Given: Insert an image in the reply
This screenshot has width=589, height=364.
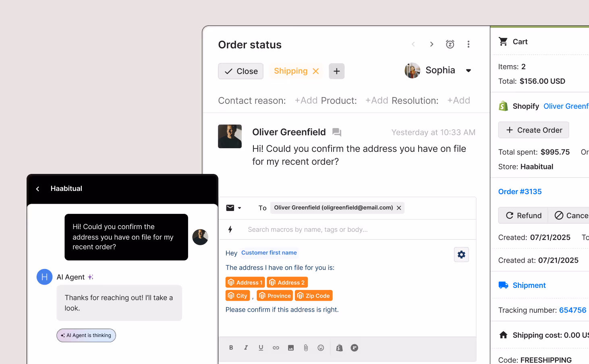Looking at the screenshot, I should point(291,348).
